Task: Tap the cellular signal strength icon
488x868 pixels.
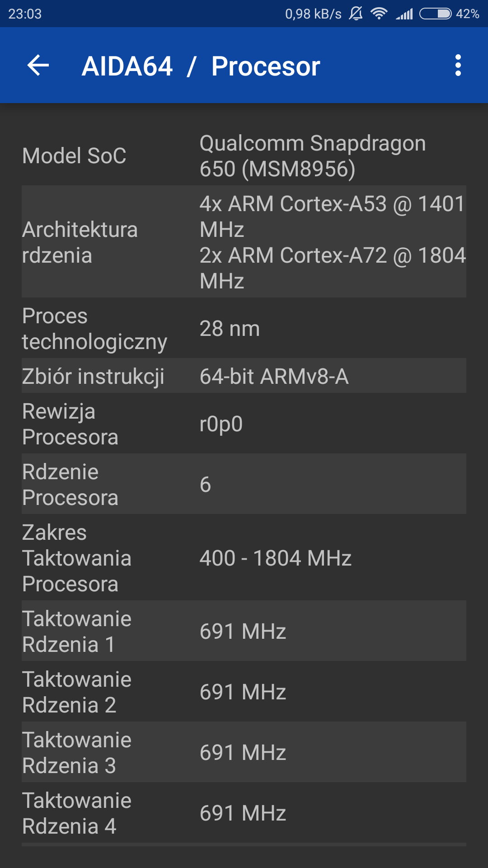Action: click(404, 14)
